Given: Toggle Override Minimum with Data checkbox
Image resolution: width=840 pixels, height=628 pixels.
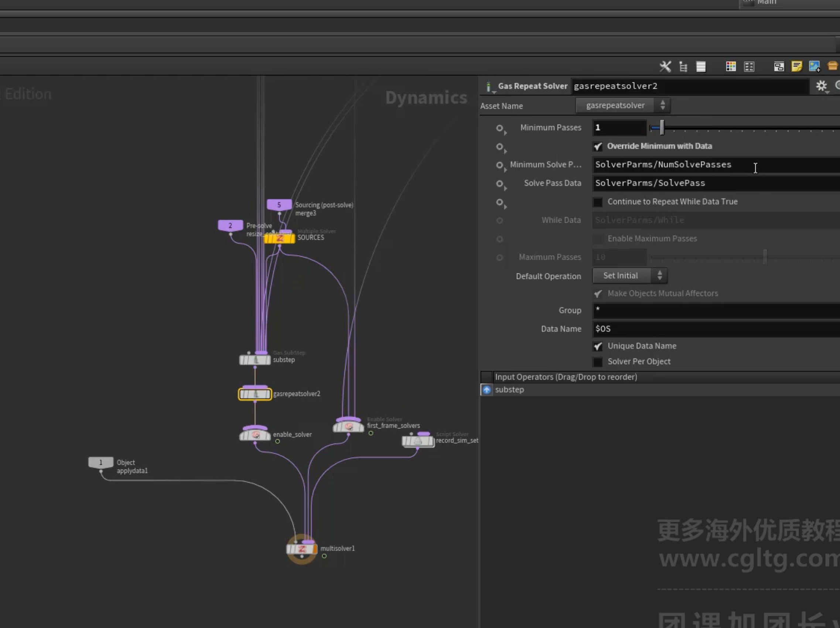Looking at the screenshot, I should tap(598, 147).
